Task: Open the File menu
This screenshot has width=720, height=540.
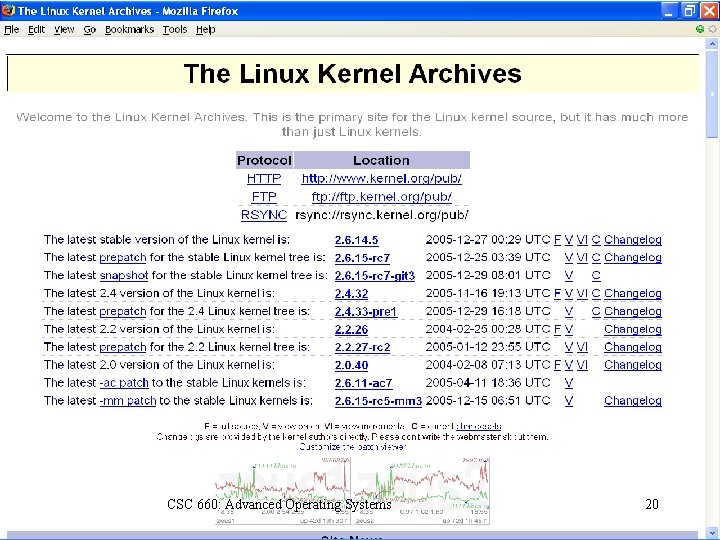Action: [11, 29]
